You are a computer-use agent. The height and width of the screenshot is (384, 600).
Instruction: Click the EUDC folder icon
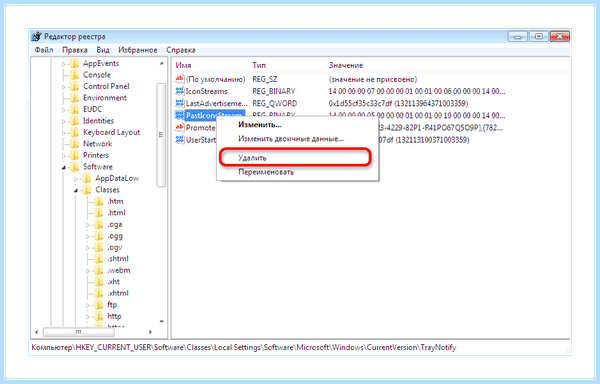pyautogui.click(x=75, y=109)
